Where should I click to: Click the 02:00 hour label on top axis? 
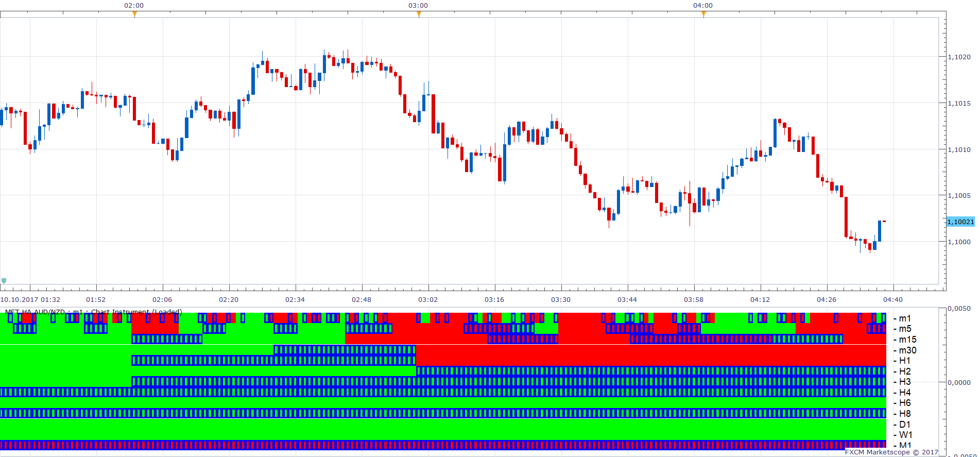134,6
